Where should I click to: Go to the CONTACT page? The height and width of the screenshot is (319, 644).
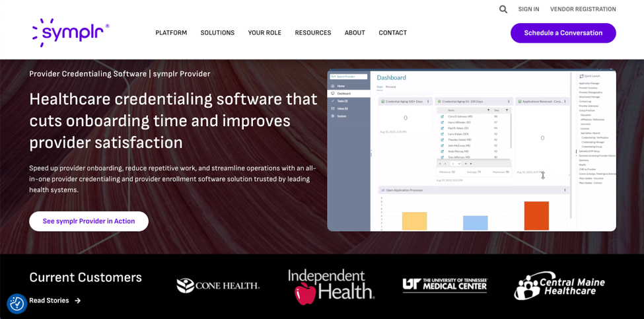(392, 33)
